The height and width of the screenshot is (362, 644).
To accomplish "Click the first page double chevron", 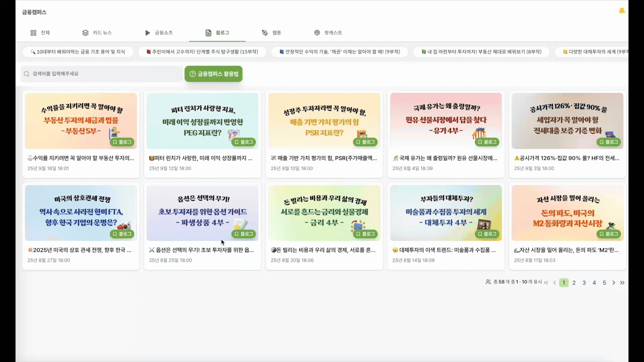I will tap(547, 283).
